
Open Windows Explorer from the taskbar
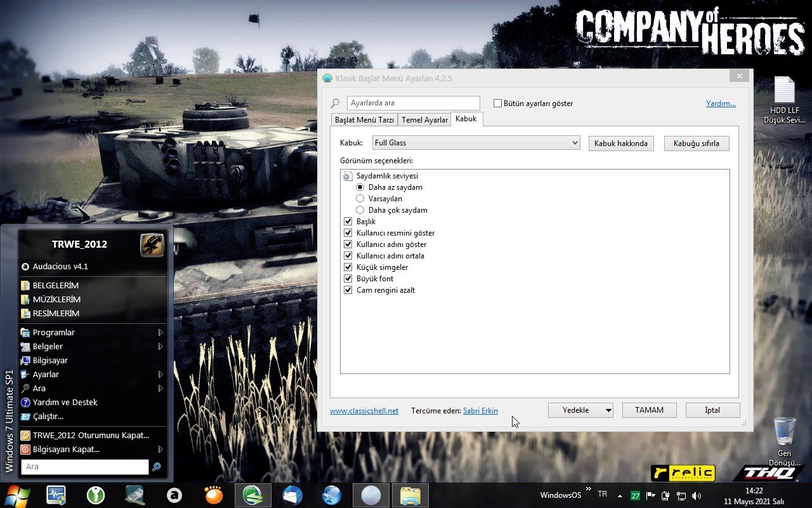coord(410,495)
